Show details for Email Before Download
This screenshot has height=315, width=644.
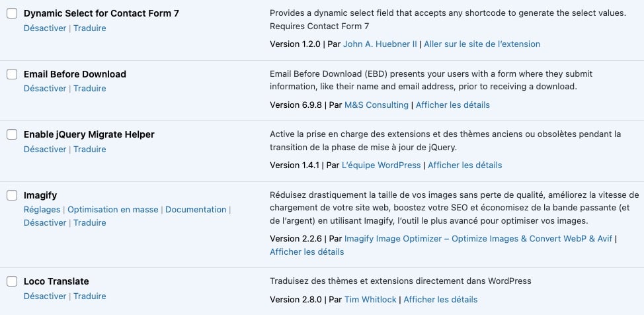point(453,105)
